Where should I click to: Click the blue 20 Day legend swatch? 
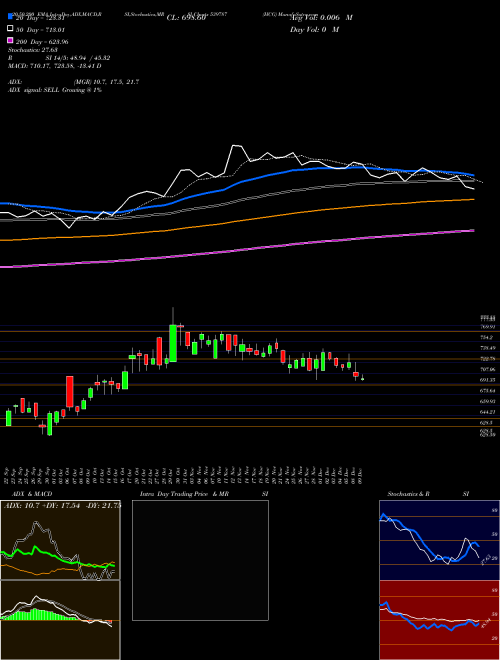click(10, 16)
